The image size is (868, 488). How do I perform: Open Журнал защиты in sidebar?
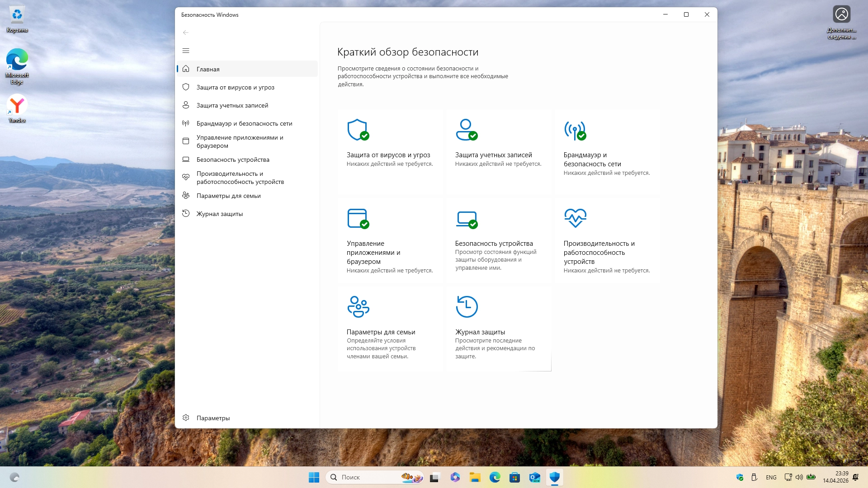pos(219,214)
